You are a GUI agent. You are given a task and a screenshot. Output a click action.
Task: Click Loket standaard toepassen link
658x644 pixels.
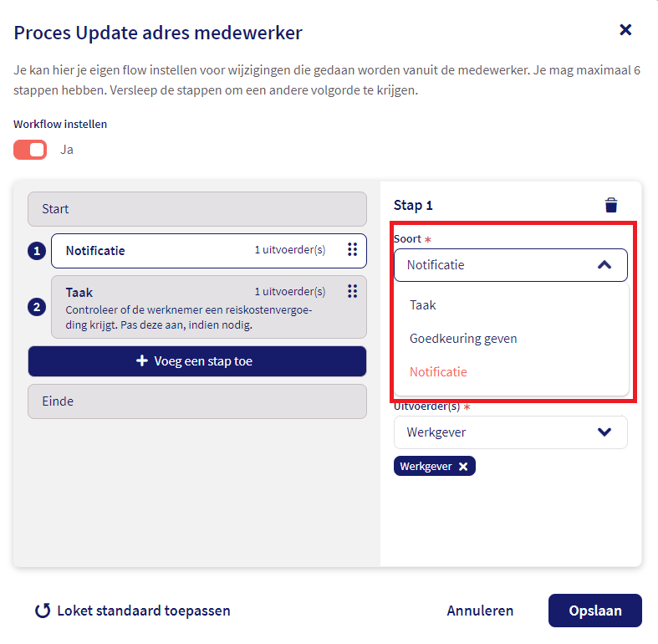pos(144,611)
